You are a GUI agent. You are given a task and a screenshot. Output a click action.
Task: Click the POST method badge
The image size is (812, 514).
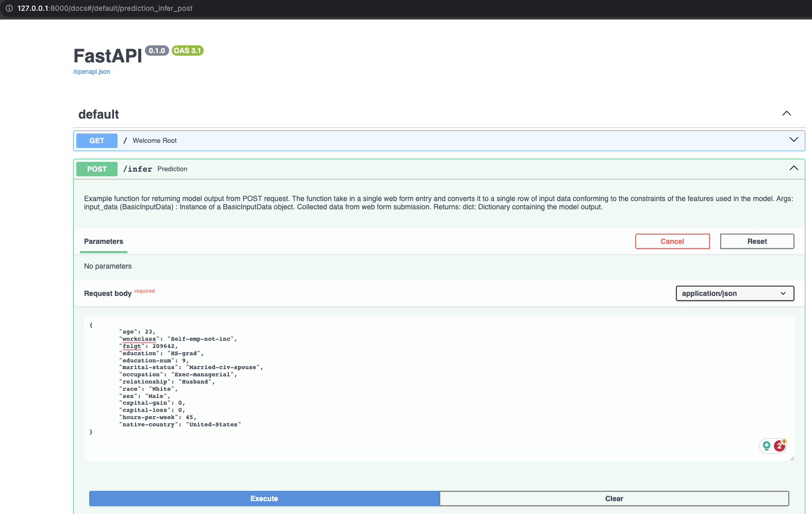[97, 169]
